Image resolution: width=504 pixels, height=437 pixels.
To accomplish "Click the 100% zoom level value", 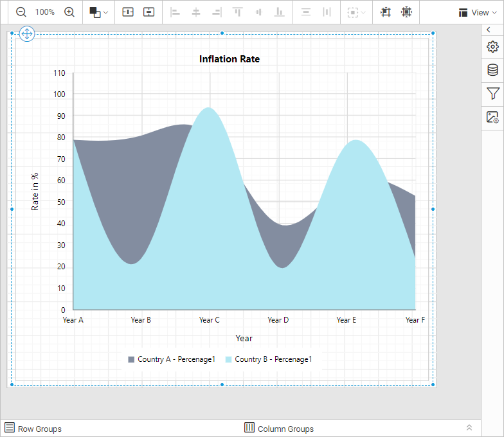I will (x=45, y=12).
